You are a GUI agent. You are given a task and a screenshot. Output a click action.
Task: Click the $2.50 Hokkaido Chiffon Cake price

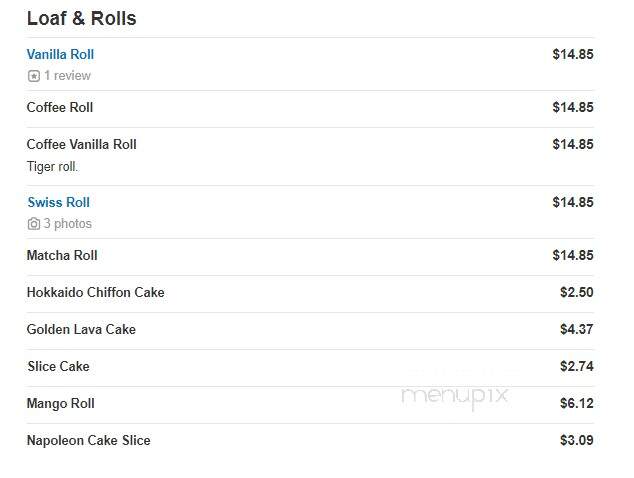(x=577, y=292)
